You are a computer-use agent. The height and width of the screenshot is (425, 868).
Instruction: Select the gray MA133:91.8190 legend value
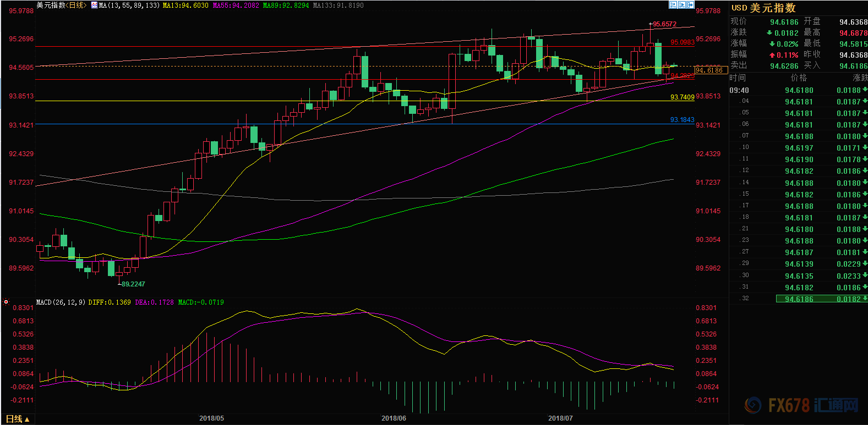click(x=338, y=5)
